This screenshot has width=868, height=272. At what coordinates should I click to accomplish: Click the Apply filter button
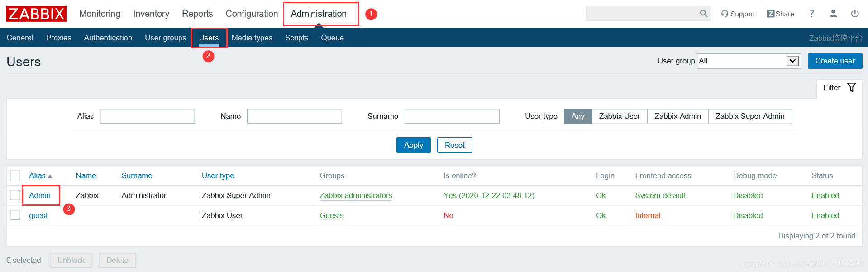point(414,145)
